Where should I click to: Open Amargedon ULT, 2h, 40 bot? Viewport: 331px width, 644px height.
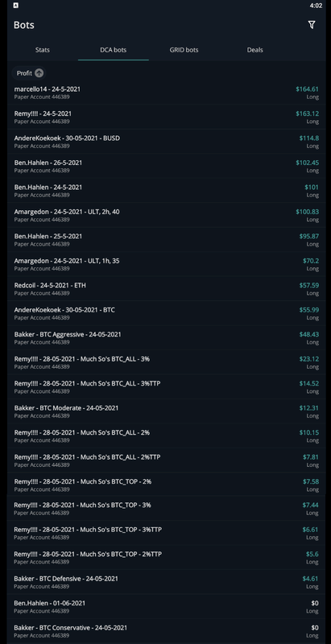click(167, 215)
